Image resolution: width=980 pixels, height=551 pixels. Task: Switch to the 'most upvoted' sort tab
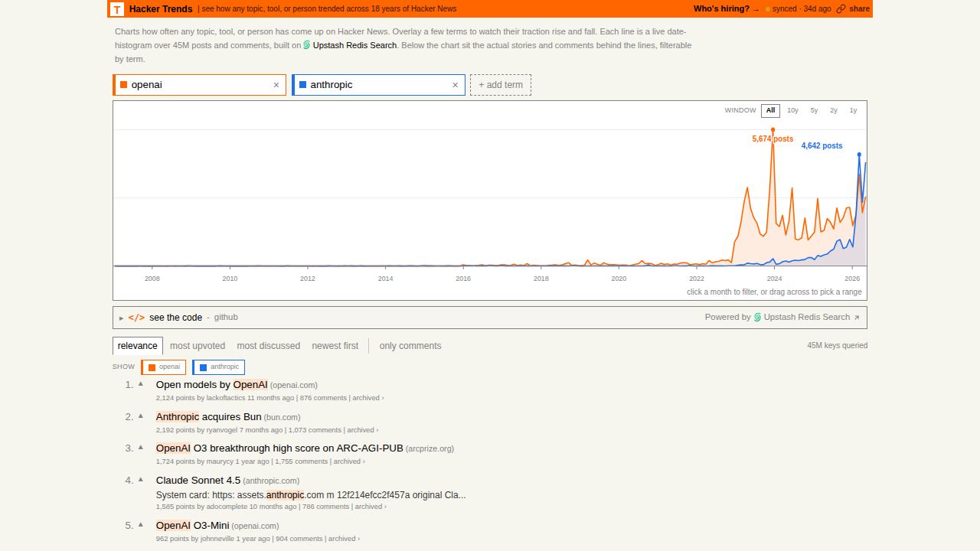click(198, 346)
